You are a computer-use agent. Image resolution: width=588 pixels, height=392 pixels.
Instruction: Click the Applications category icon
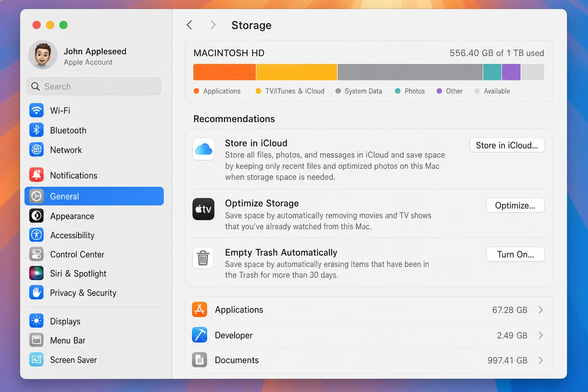tap(199, 309)
